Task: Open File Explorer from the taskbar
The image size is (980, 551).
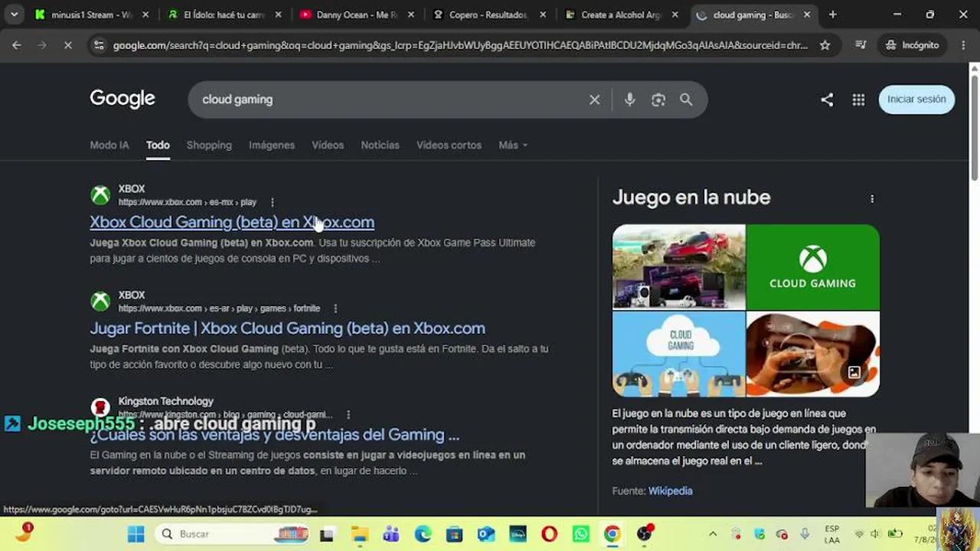Action: [x=360, y=534]
